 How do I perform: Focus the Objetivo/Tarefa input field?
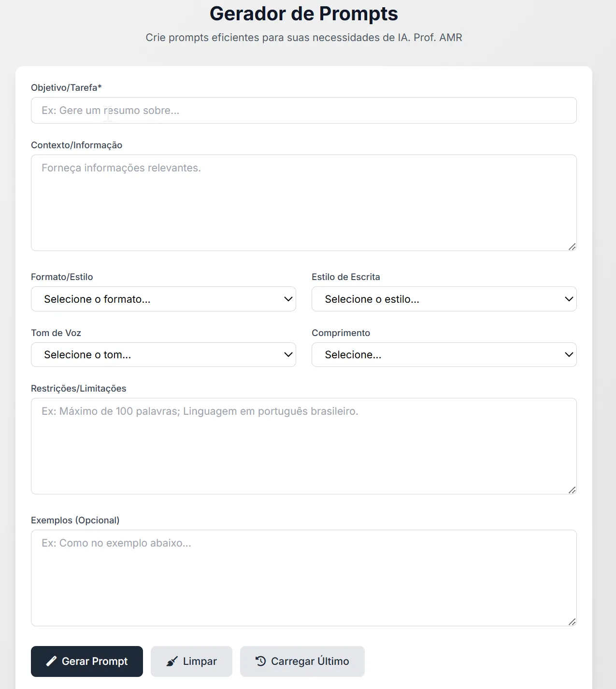tap(303, 111)
